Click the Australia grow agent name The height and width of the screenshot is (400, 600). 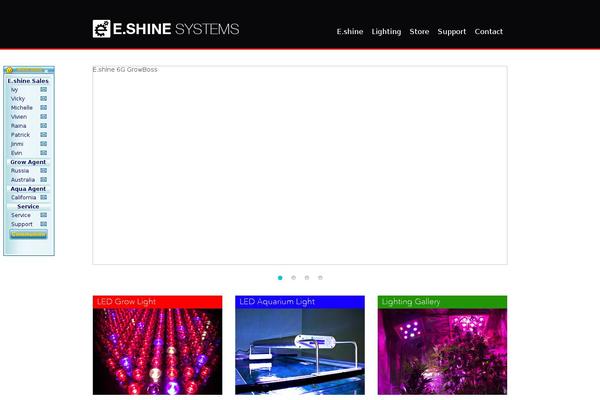pos(23,180)
